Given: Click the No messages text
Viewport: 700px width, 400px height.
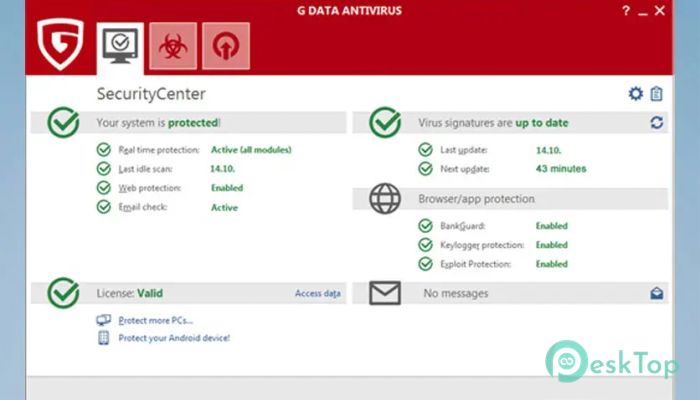Looking at the screenshot, I should pyautogui.click(x=456, y=293).
